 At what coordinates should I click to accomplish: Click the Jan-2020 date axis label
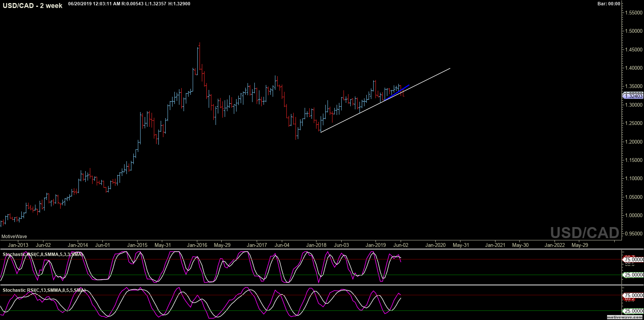435,245
